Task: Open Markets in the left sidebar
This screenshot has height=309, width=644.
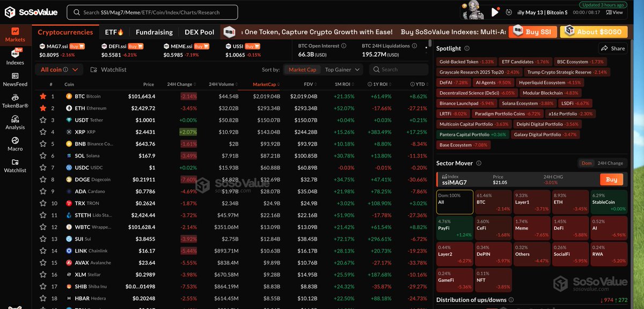Action: [15, 35]
